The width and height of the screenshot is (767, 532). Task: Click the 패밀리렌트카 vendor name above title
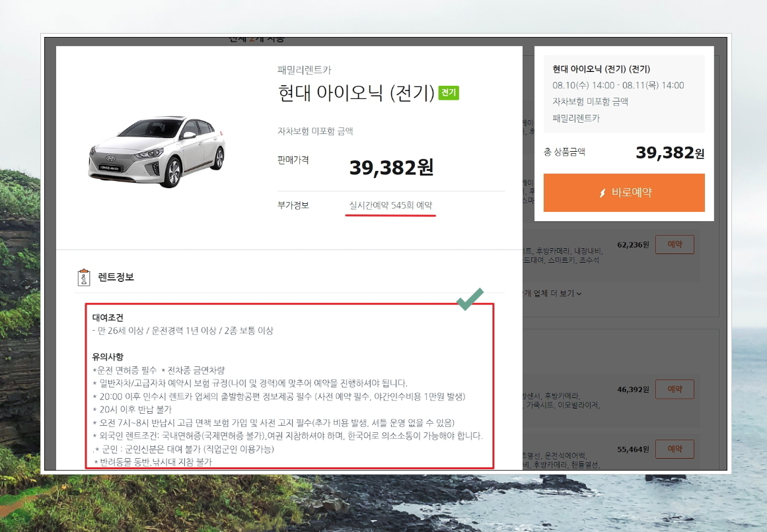305,70
